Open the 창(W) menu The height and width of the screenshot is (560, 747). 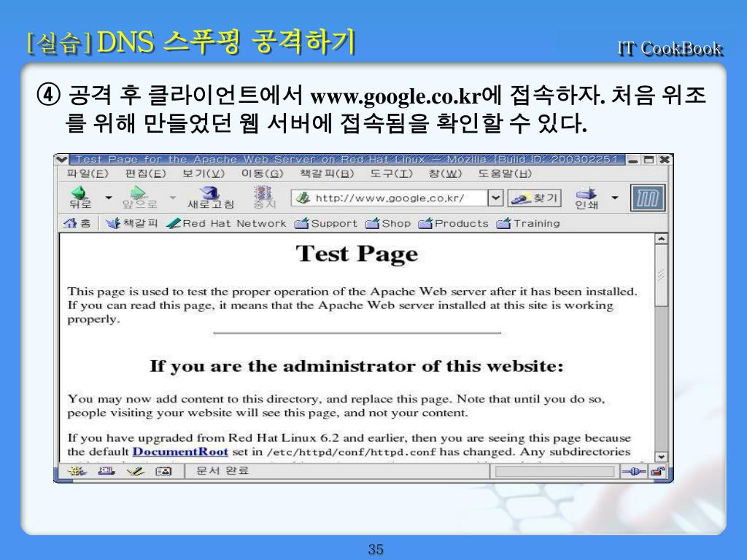[x=445, y=174]
